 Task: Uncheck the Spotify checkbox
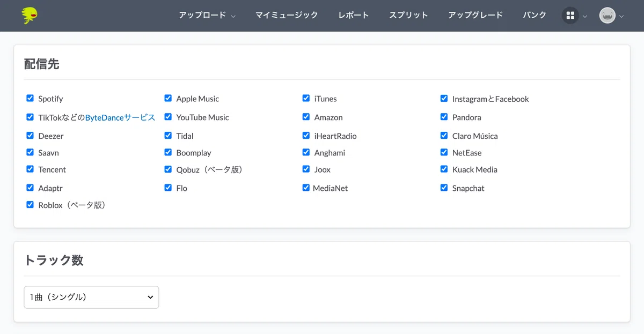point(30,98)
